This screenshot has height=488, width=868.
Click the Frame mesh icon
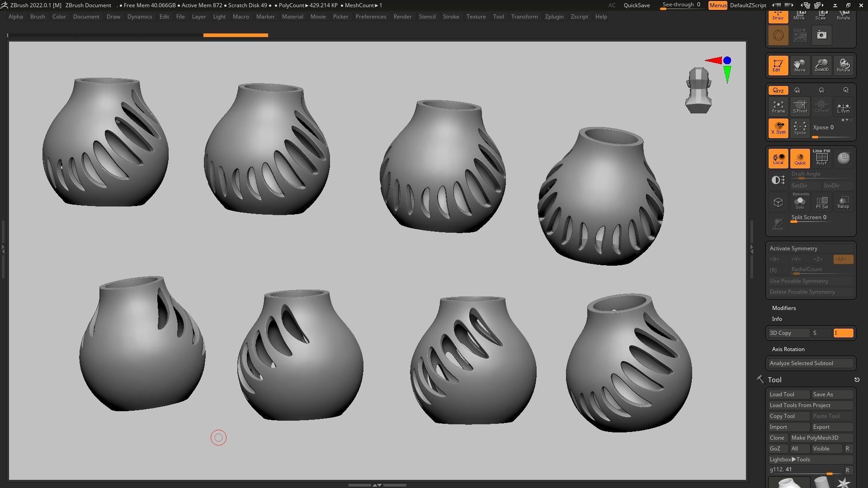click(x=778, y=107)
